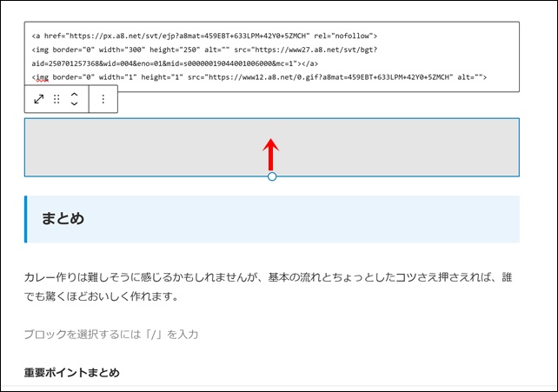Click the Spacer block type icon
Image resolution: width=558 pixels, height=392 pixels.
coord(39,99)
